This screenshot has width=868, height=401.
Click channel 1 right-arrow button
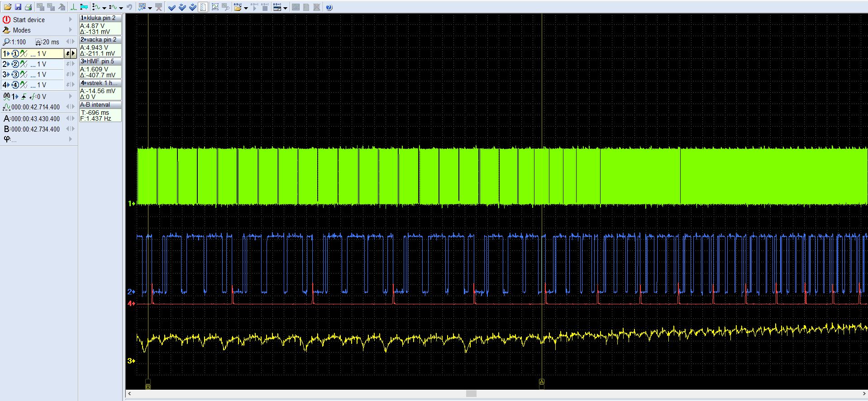click(73, 53)
